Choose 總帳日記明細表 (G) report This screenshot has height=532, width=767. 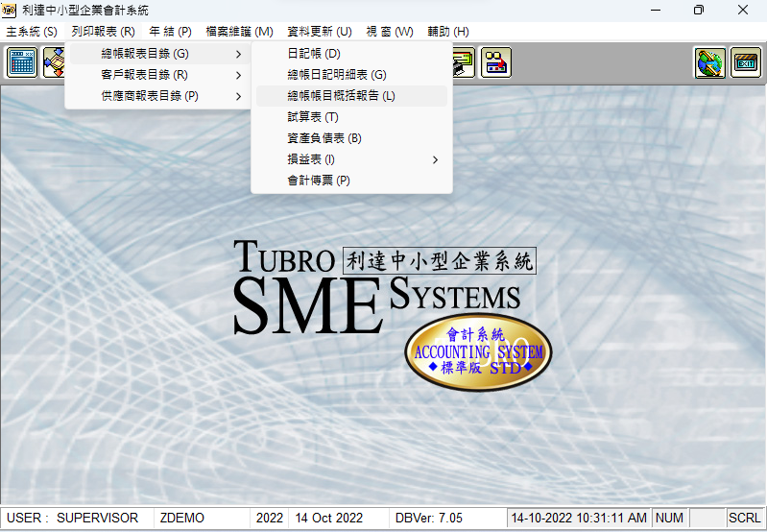pyautogui.click(x=351, y=75)
